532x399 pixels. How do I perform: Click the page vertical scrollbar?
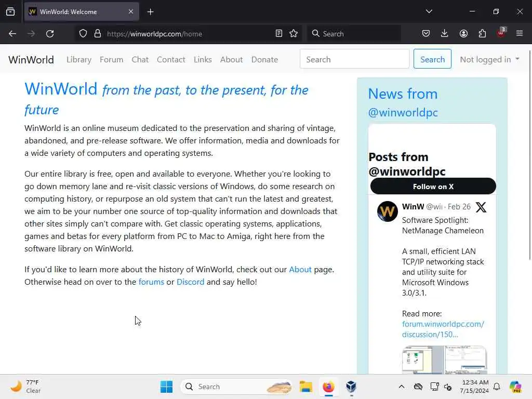pyautogui.click(x=529, y=155)
